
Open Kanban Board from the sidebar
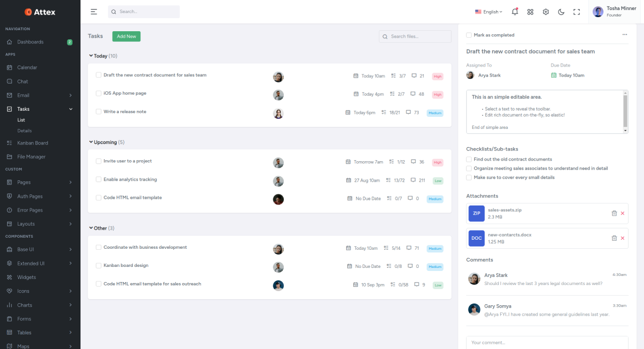coord(32,143)
